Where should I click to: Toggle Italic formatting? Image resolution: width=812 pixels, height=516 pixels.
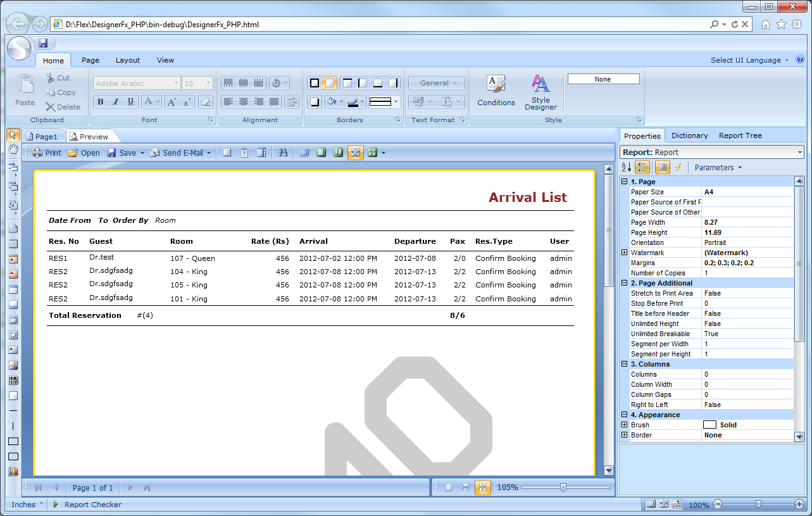(x=116, y=101)
